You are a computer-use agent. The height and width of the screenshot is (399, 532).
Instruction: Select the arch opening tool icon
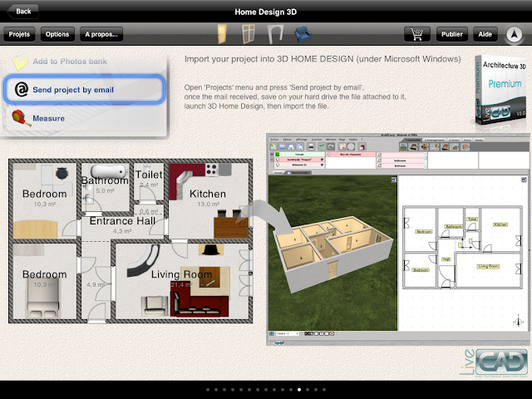click(275, 34)
